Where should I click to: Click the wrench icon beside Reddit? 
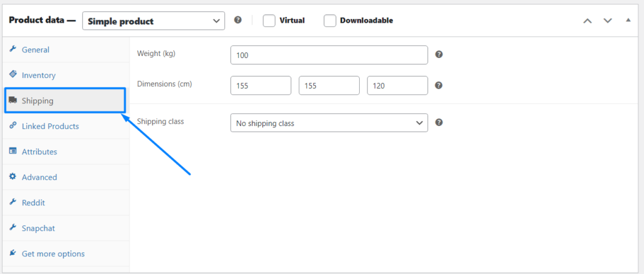pos(13,202)
